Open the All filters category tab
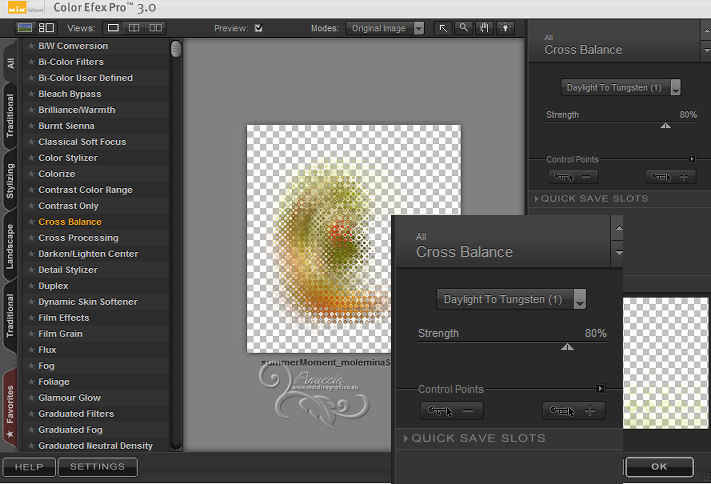The image size is (711, 484). pos(10,63)
